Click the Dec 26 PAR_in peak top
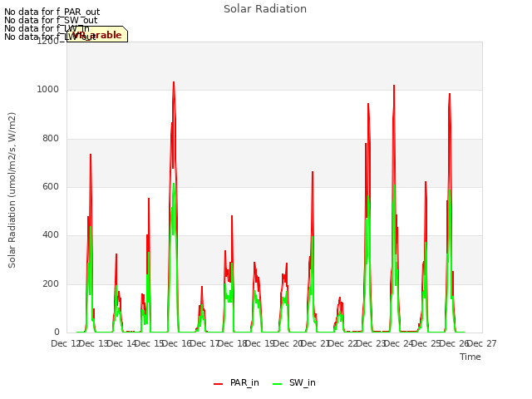The width and height of the screenshot is (532, 399). click(450, 94)
